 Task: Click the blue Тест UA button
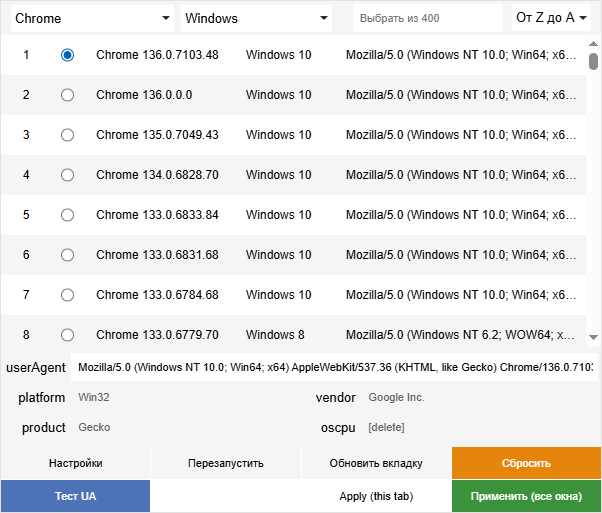pyautogui.click(x=75, y=496)
